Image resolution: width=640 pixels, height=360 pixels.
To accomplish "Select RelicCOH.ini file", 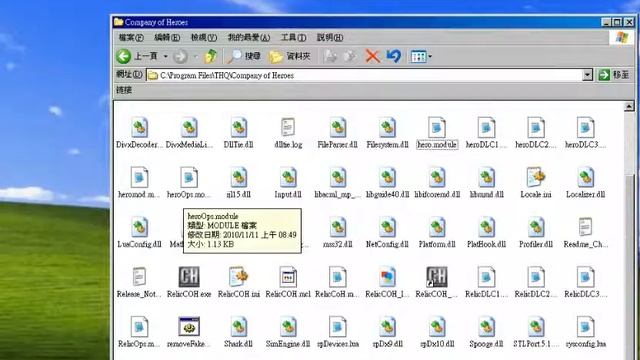I will coord(238,282).
